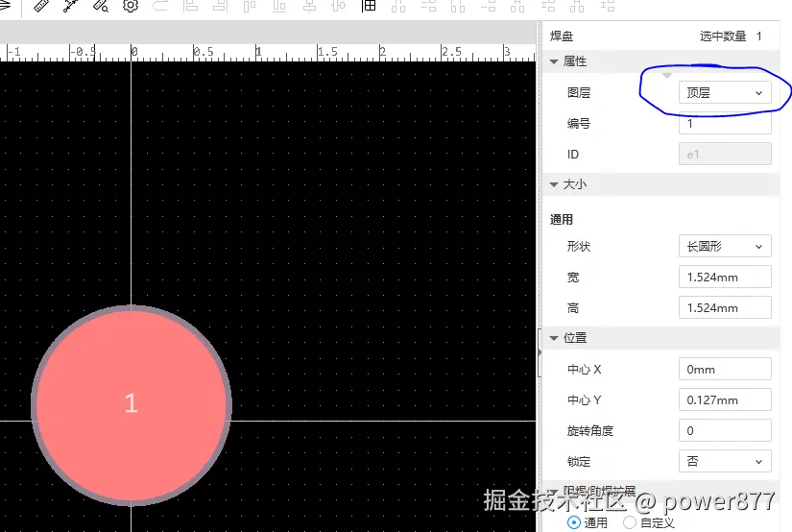Click the 中心 Y field 0.127mm

point(725,400)
